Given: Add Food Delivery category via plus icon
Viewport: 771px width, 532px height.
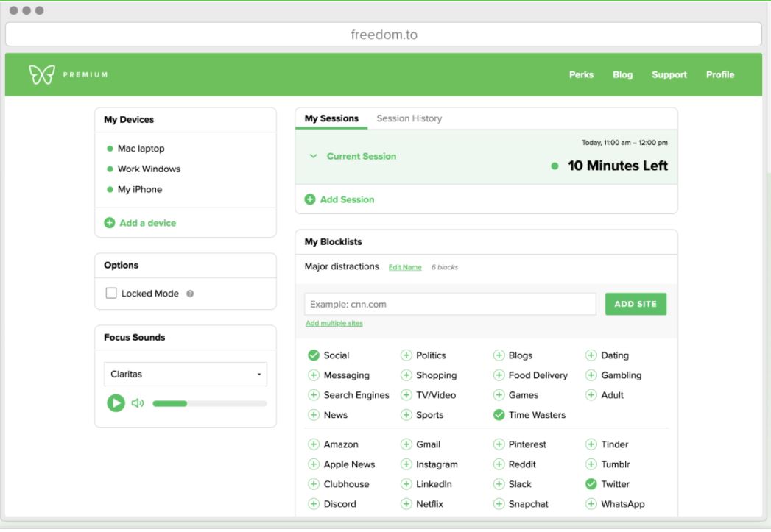Looking at the screenshot, I should coord(499,375).
